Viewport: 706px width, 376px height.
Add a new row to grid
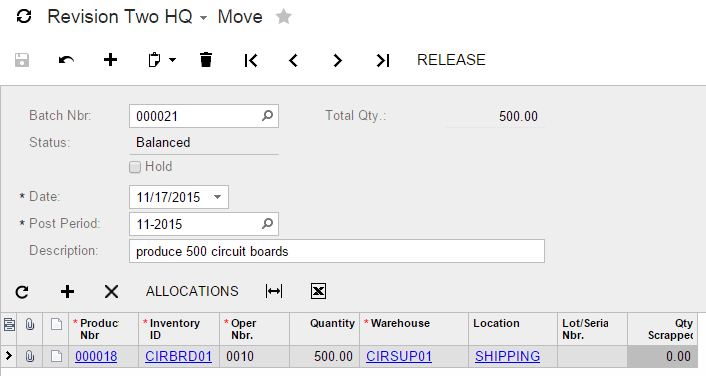pyautogui.click(x=67, y=292)
